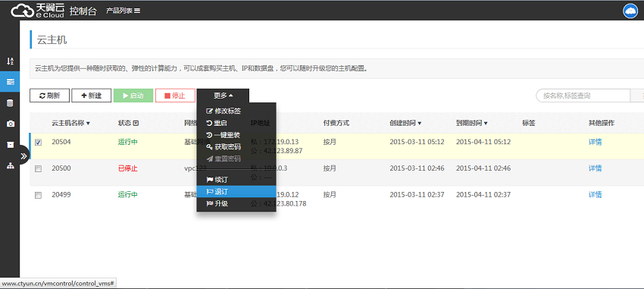Check the checkbox for host 20500
This screenshot has width=644, height=289.
(x=38, y=169)
